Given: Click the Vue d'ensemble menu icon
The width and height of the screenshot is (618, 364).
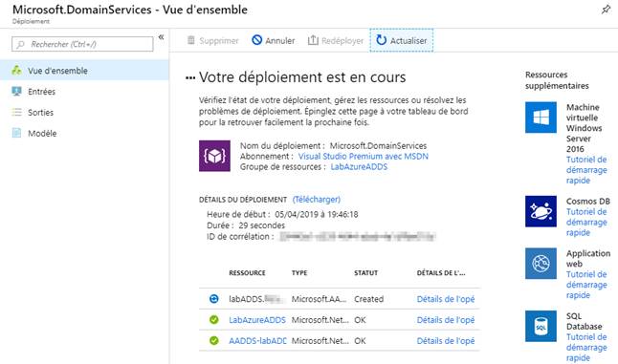Looking at the screenshot, I should click(x=16, y=70).
